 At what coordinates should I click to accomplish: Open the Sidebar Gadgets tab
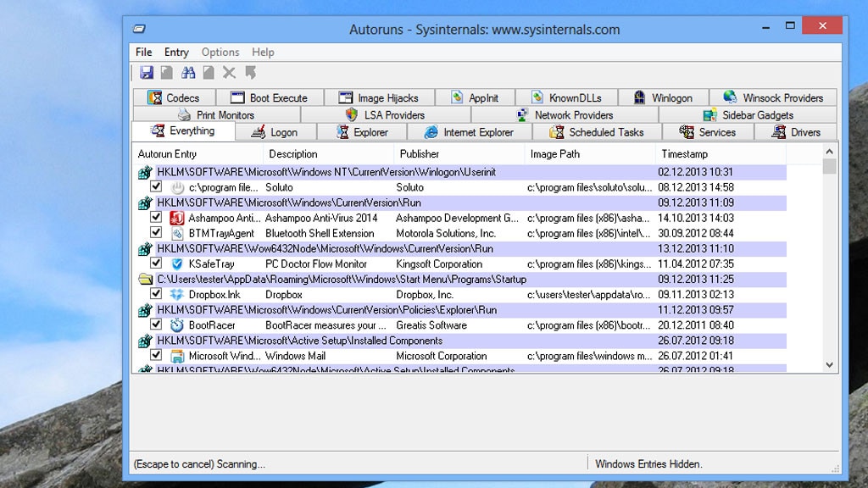pyautogui.click(x=748, y=115)
